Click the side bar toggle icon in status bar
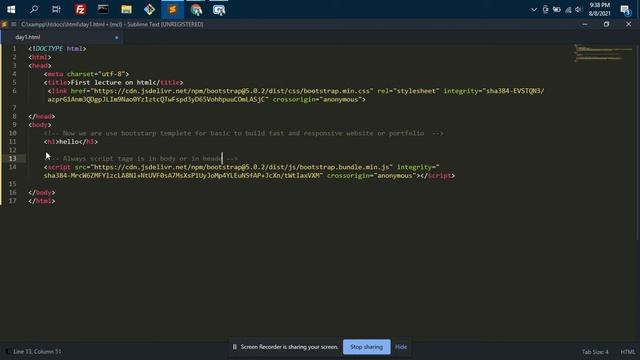 pos(7,351)
